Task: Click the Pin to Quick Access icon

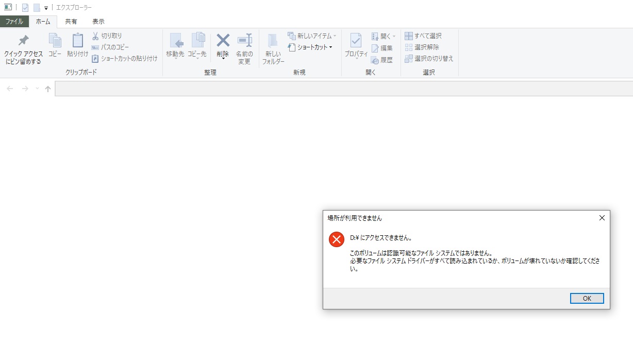Action: [x=23, y=41]
